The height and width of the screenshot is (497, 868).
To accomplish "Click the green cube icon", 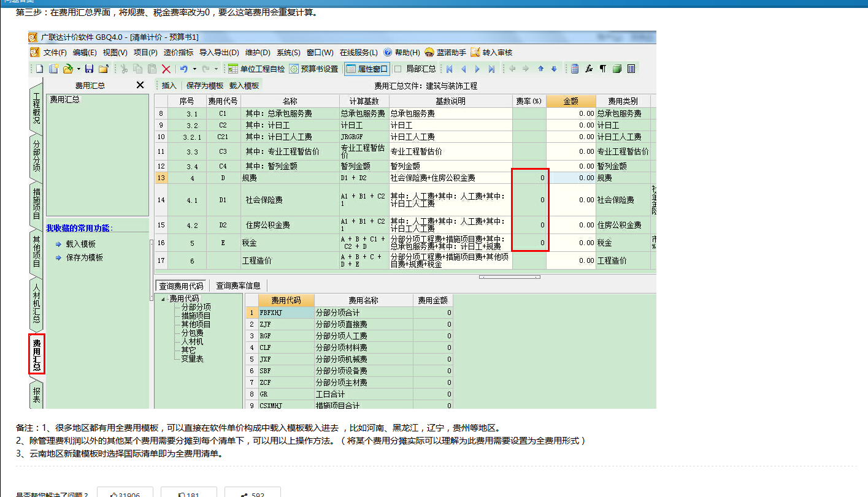I will 617,69.
